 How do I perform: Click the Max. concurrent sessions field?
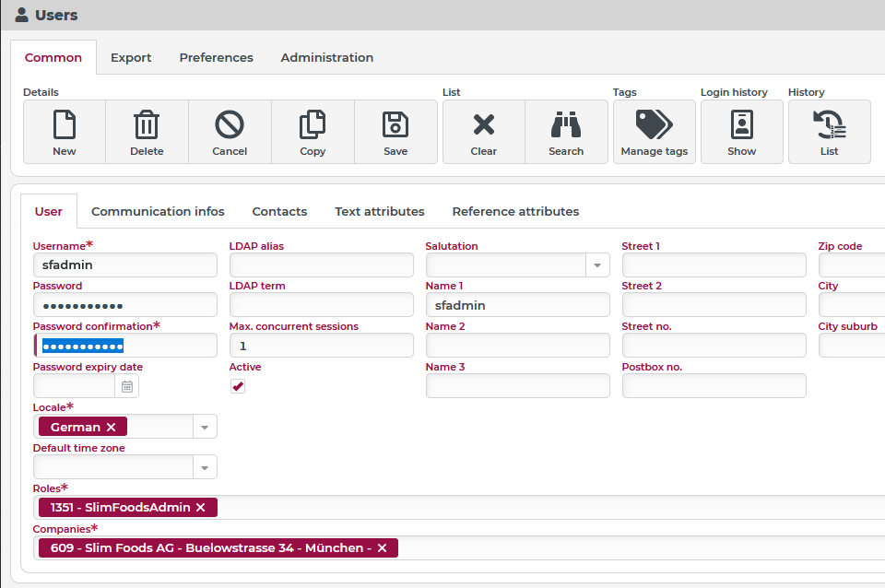321,346
